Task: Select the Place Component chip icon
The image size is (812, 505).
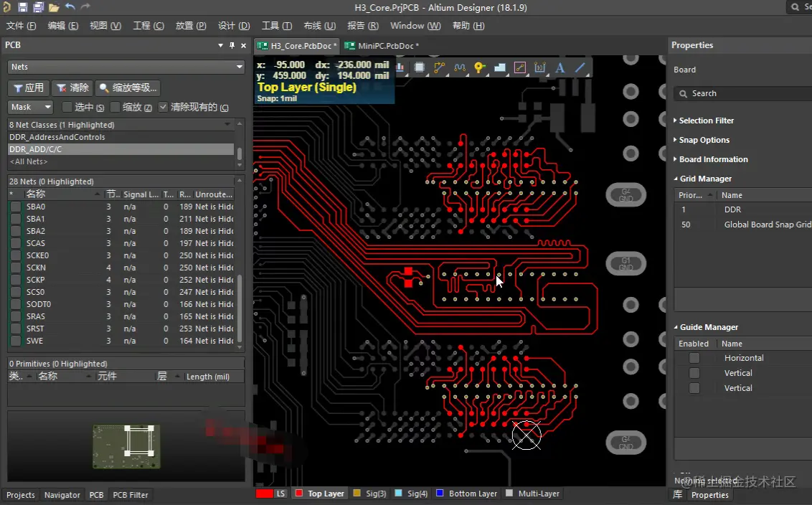Action: click(x=420, y=67)
